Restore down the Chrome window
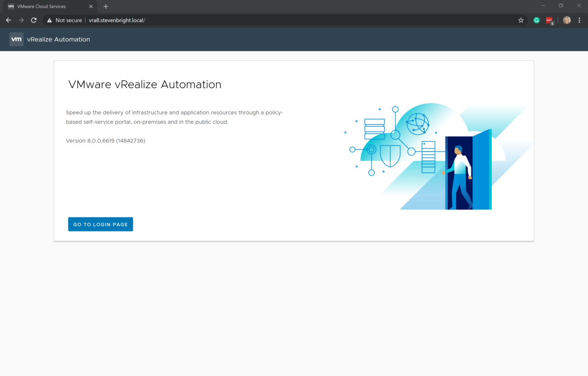This screenshot has height=376, width=588. [x=561, y=6]
